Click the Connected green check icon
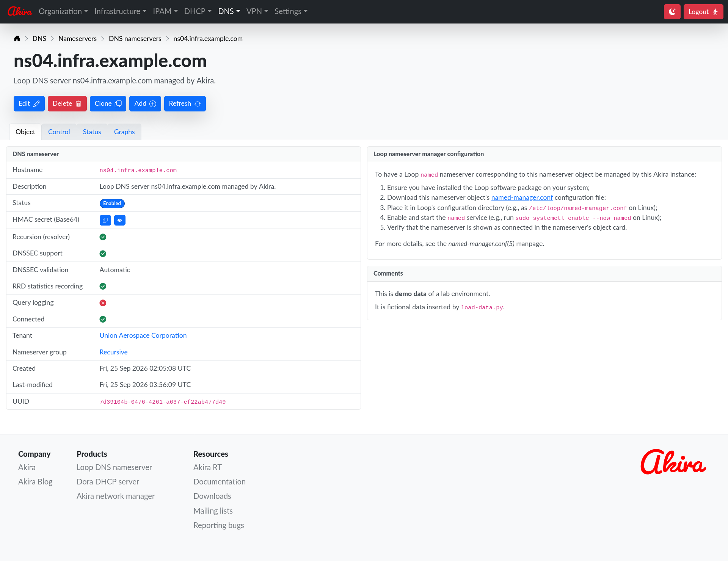Screen dimensions: 728x561 pos(103,319)
